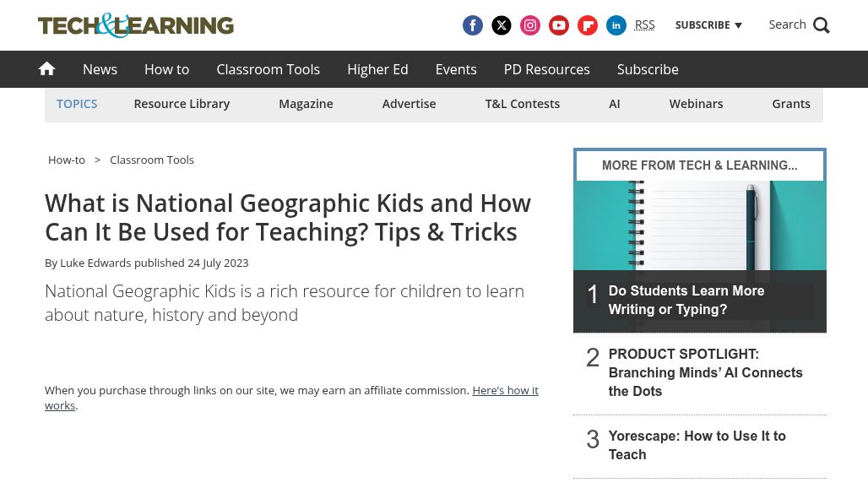Open the How to menu
This screenshot has height=488, width=868.
(166, 69)
